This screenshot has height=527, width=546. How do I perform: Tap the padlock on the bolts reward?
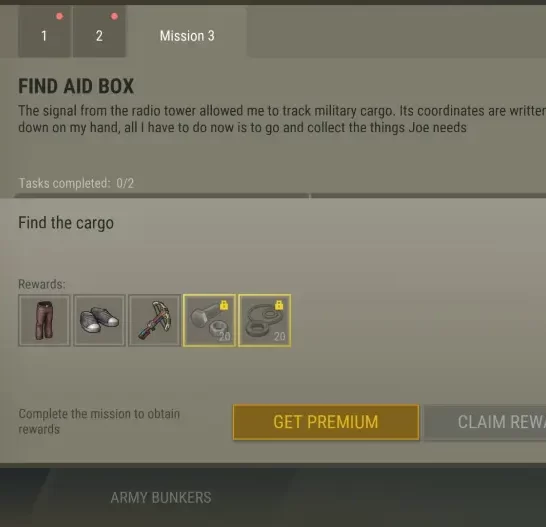tap(224, 305)
